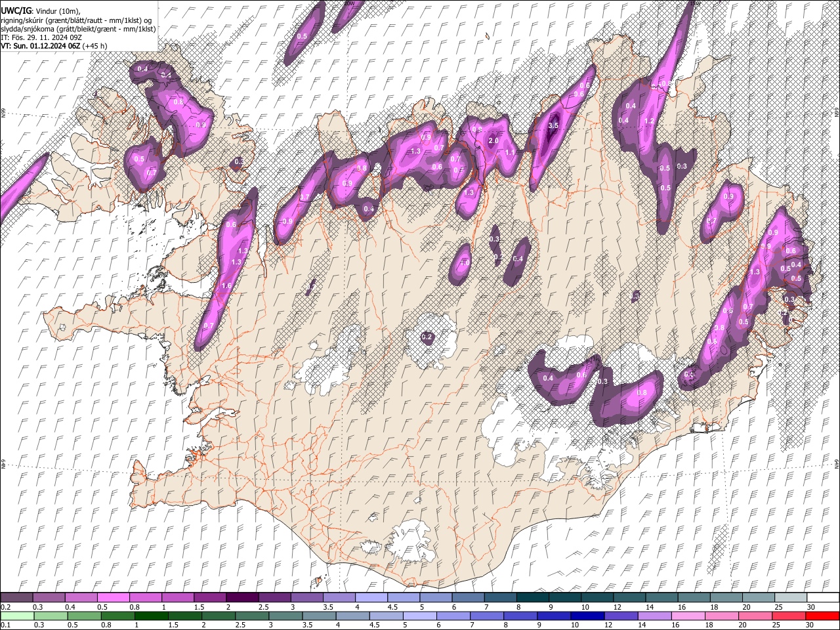Image resolution: width=840 pixels, height=630 pixels.
Task: Pick the pale grey swatch between 25 and 30, upper row
Action: (790, 598)
